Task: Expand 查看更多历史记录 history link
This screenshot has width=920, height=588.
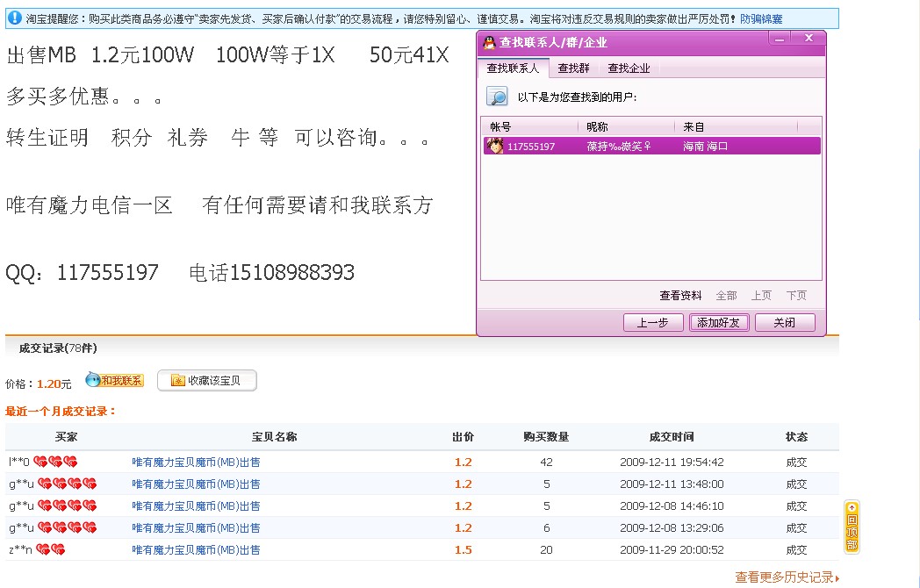Action: click(x=787, y=577)
